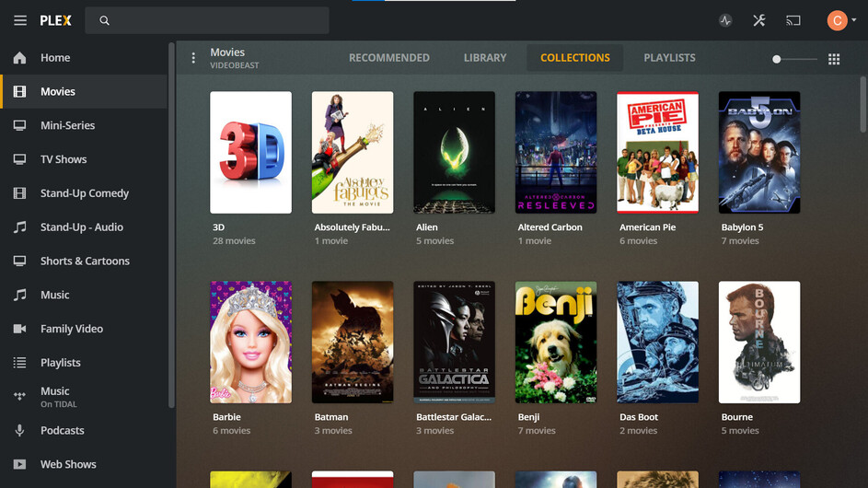Open the Battlestar Galactica collection poster
The height and width of the screenshot is (488, 868).
454,342
